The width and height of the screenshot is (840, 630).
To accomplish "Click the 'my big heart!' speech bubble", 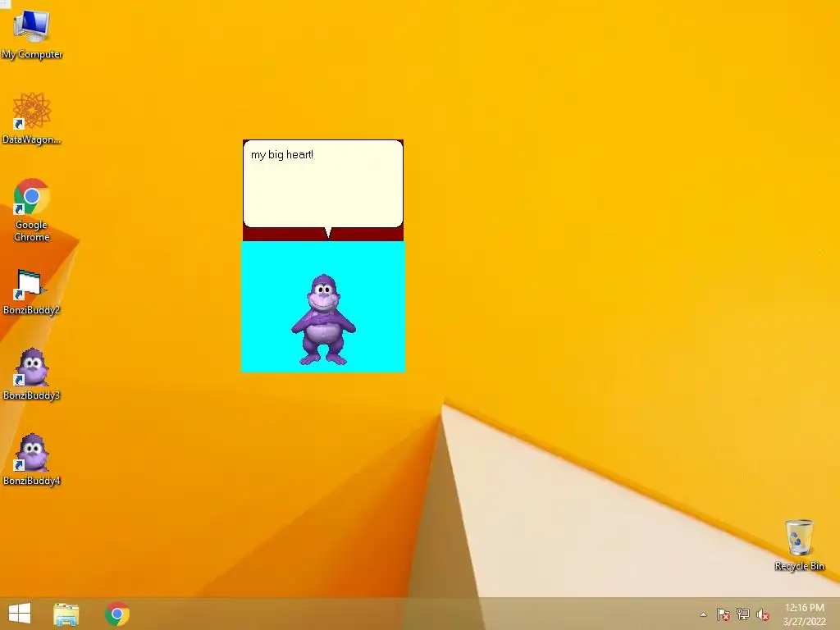I will point(323,184).
